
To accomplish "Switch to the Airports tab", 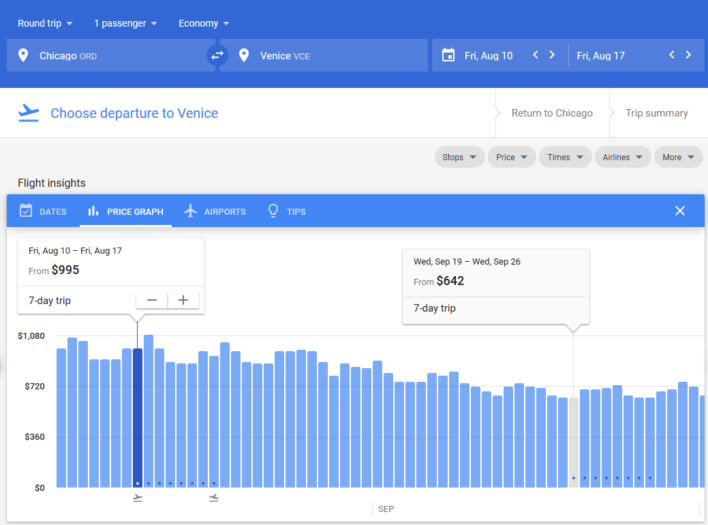I will pyautogui.click(x=214, y=212).
